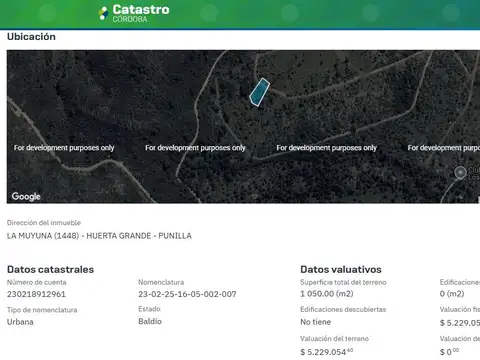The image size is (480, 360).
Task: Click the Google logo on the map
Action: pos(26,197)
